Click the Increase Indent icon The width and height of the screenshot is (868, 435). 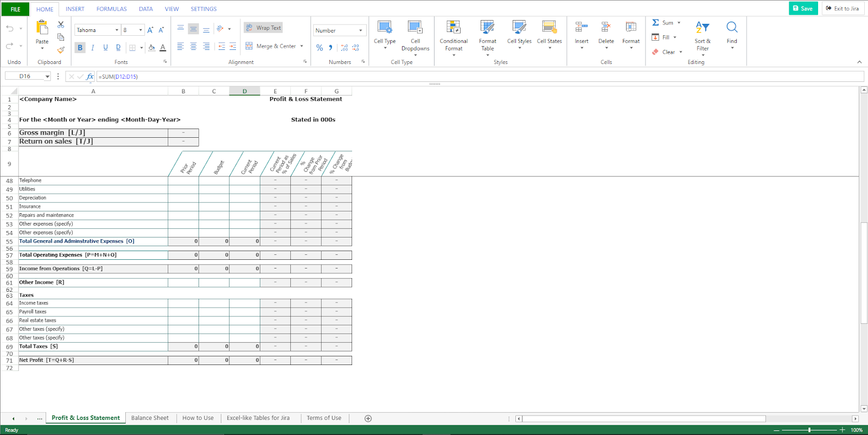233,47
